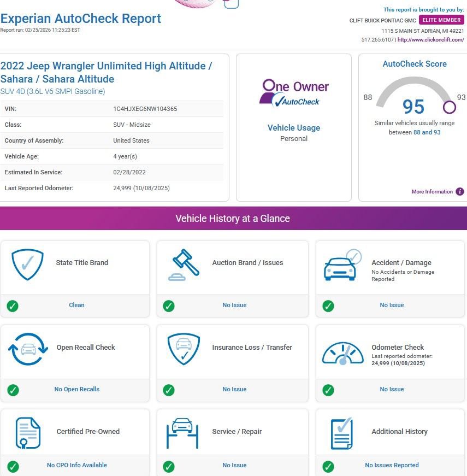Click the Odometer Check gauge icon
Screen dimensions: 467x476
click(342, 354)
